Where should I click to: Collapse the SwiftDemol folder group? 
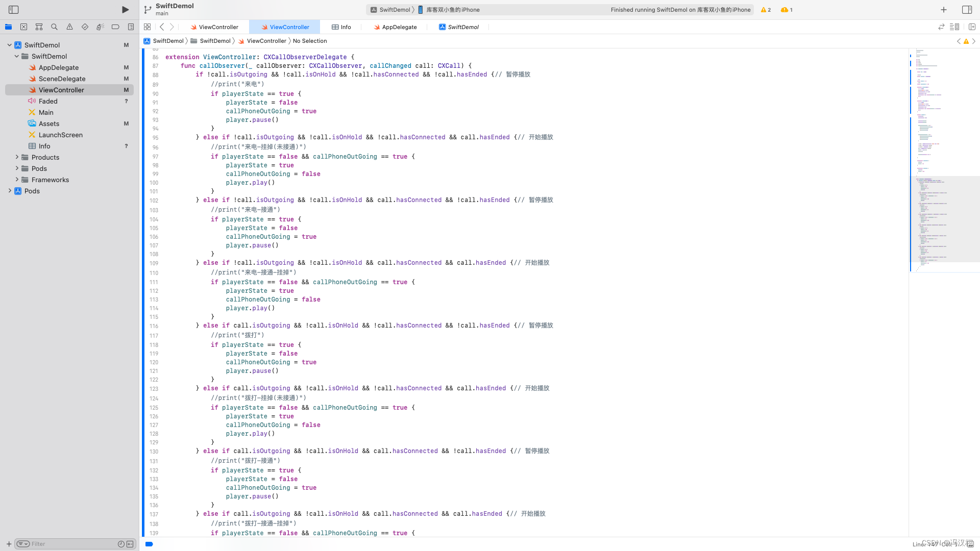pyautogui.click(x=16, y=56)
